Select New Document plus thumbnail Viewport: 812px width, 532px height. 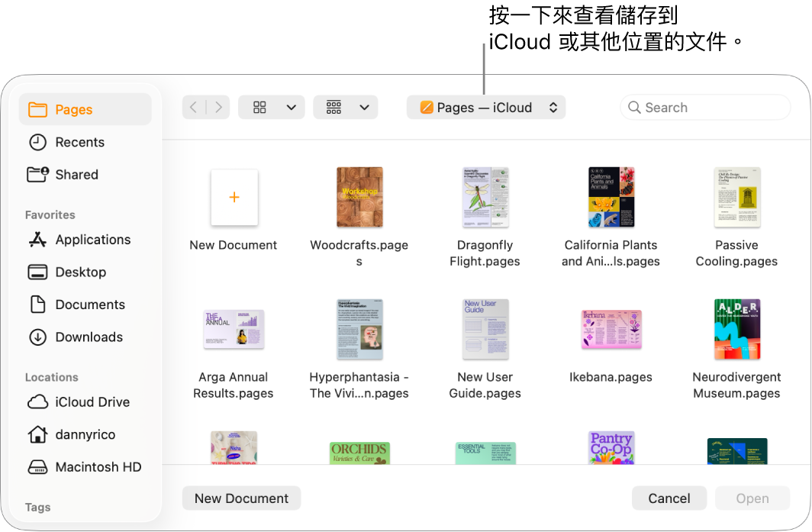(234, 198)
